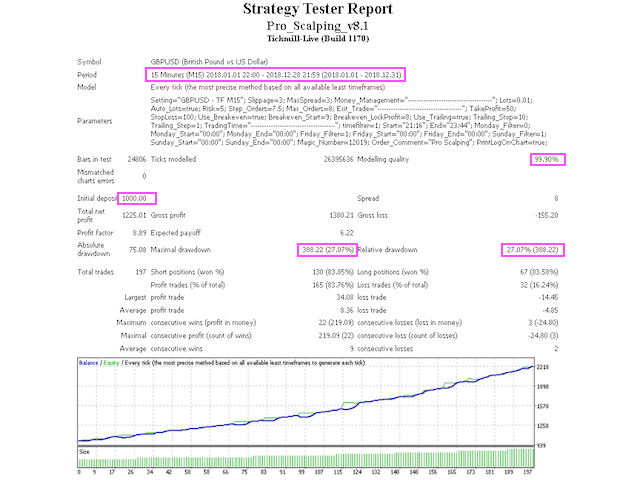Click the Absolute drawdown value 75.08

(x=138, y=250)
